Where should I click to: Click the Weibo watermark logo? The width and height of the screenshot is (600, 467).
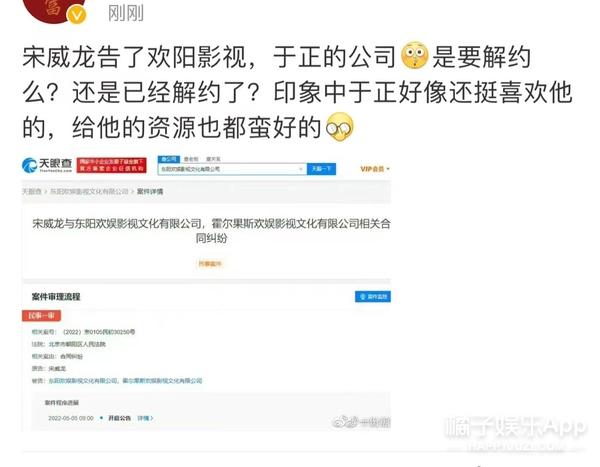pyautogui.click(x=344, y=422)
